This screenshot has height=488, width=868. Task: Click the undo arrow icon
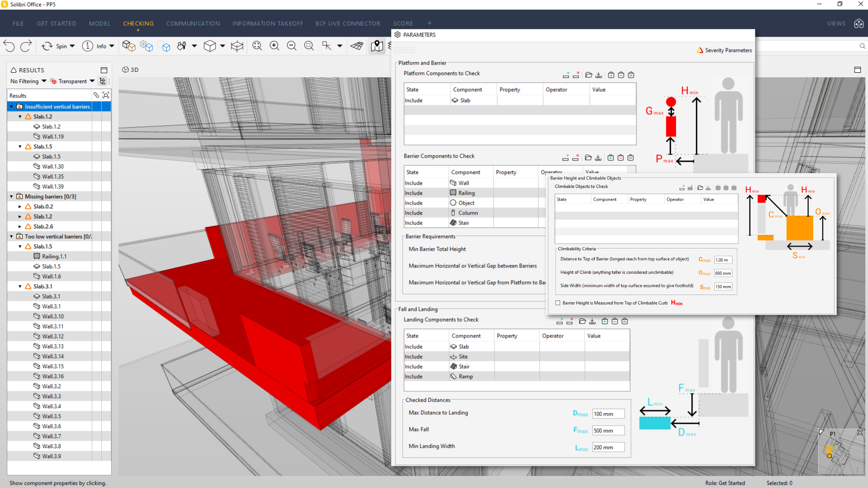(9, 46)
